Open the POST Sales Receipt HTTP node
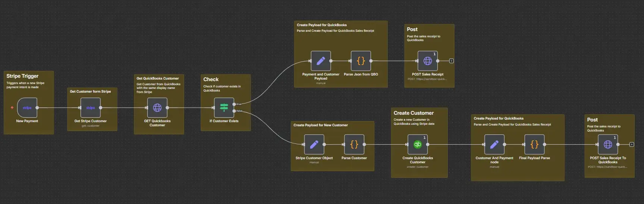 (428, 61)
